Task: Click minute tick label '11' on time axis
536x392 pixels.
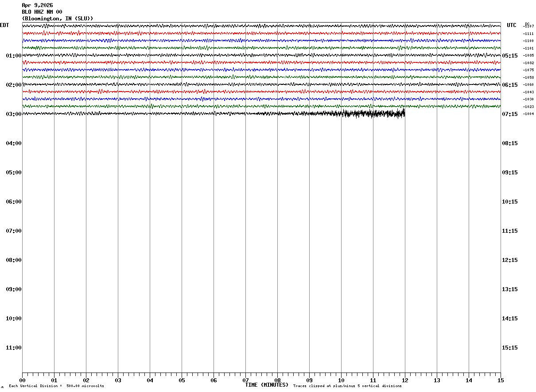Action: (x=373, y=380)
